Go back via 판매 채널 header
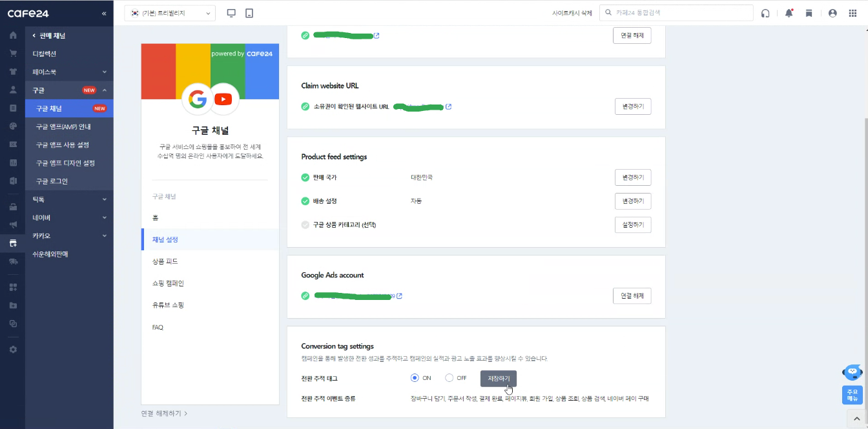 pyautogui.click(x=49, y=35)
